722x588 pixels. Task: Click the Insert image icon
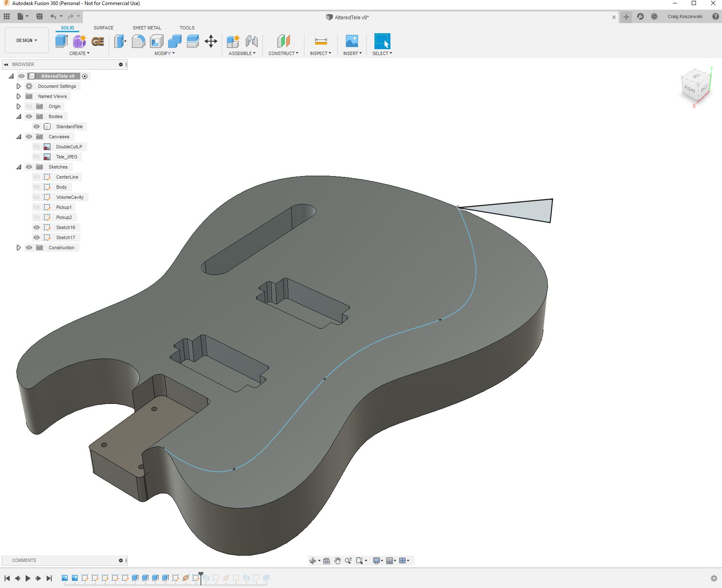point(352,41)
